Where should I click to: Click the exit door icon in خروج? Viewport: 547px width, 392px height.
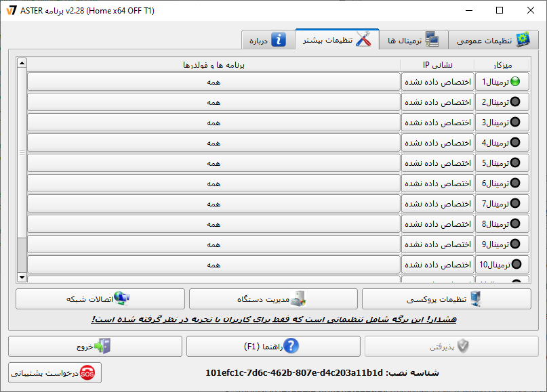pyautogui.click(x=102, y=346)
